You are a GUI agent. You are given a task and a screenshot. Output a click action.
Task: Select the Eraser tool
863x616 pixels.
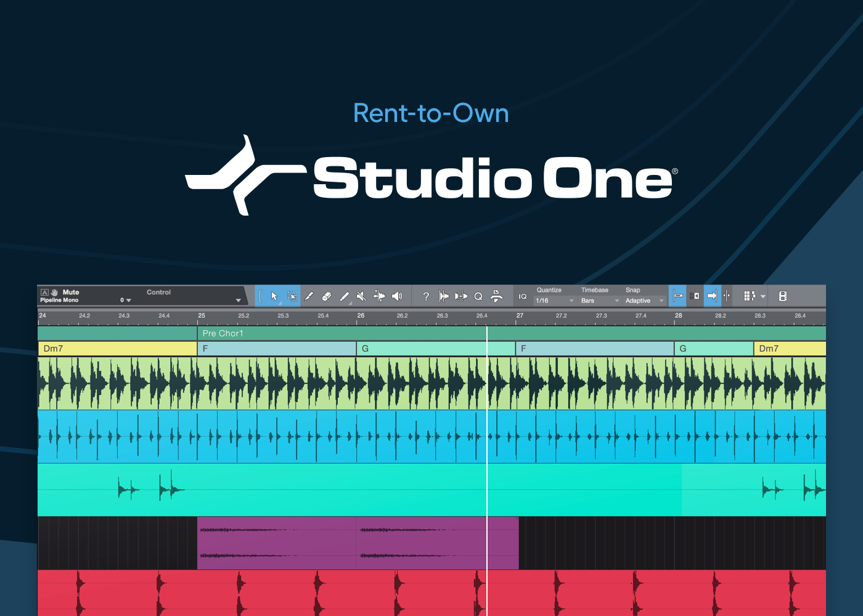click(327, 296)
